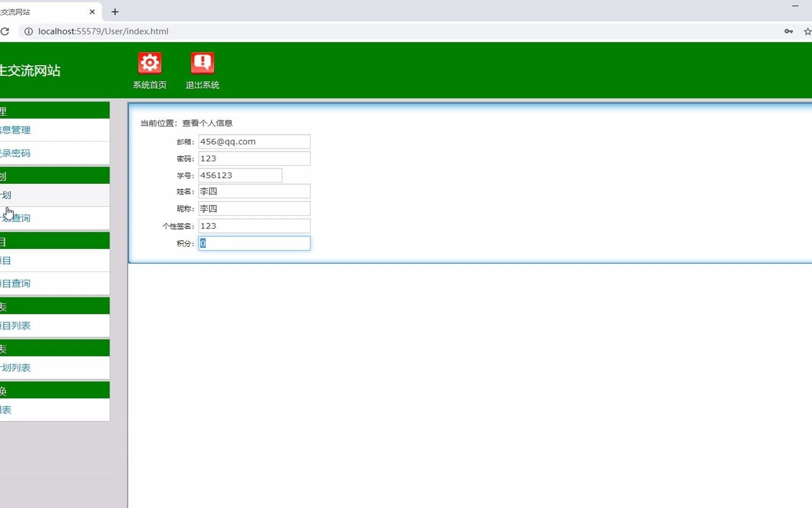Edit the 邮箱 field with 456@qq.com
Screen dimensions: 812x508
pyautogui.click(x=254, y=142)
